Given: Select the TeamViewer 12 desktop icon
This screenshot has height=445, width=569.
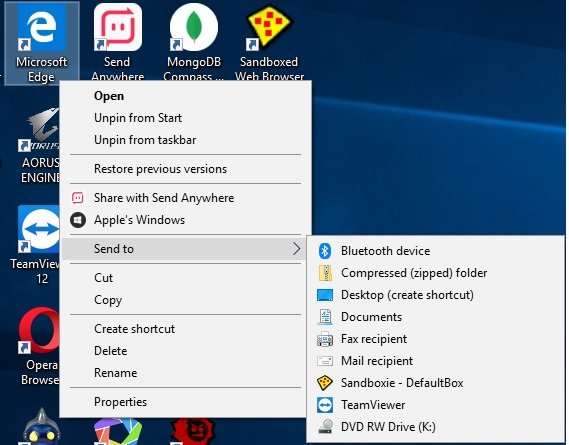Looking at the screenshot, I should (x=36, y=245).
